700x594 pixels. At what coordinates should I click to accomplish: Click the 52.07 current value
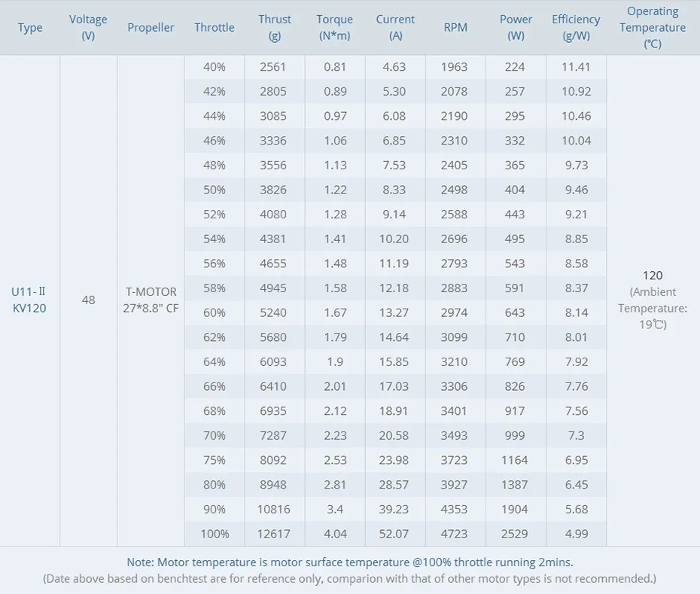tap(395, 534)
